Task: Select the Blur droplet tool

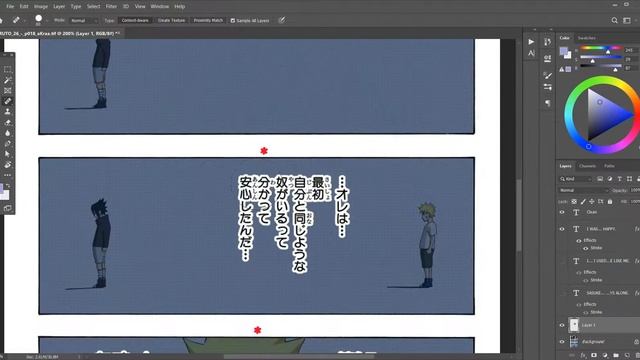Action: (7, 133)
